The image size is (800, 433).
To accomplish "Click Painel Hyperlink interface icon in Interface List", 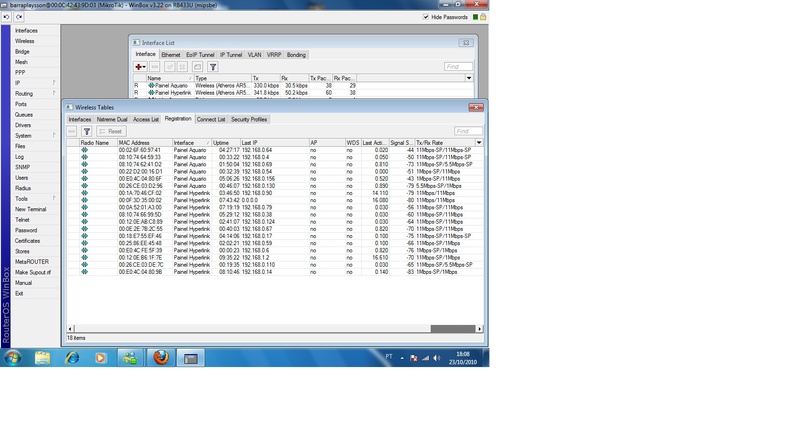I will pyautogui.click(x=151, y=93).
